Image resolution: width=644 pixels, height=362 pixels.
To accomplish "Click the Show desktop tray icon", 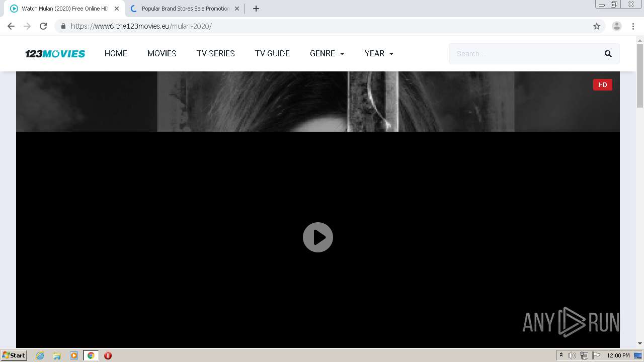I will pyautogui.click(x=638, y=355).
